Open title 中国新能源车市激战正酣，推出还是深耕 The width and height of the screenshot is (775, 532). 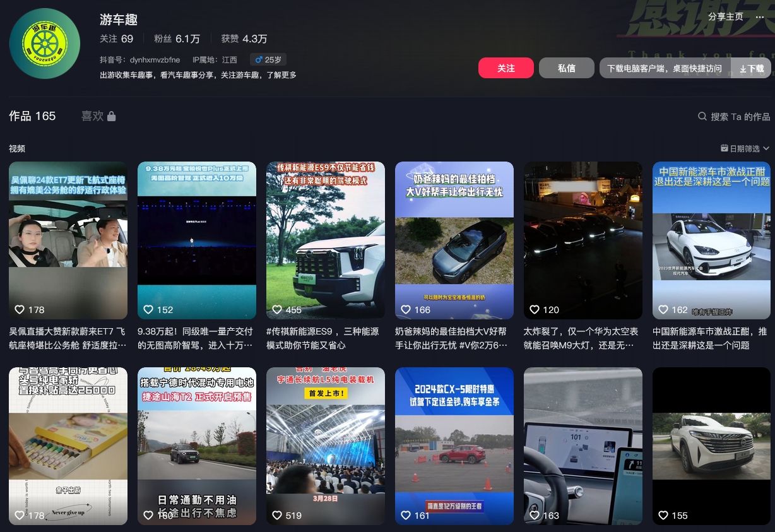710,338
